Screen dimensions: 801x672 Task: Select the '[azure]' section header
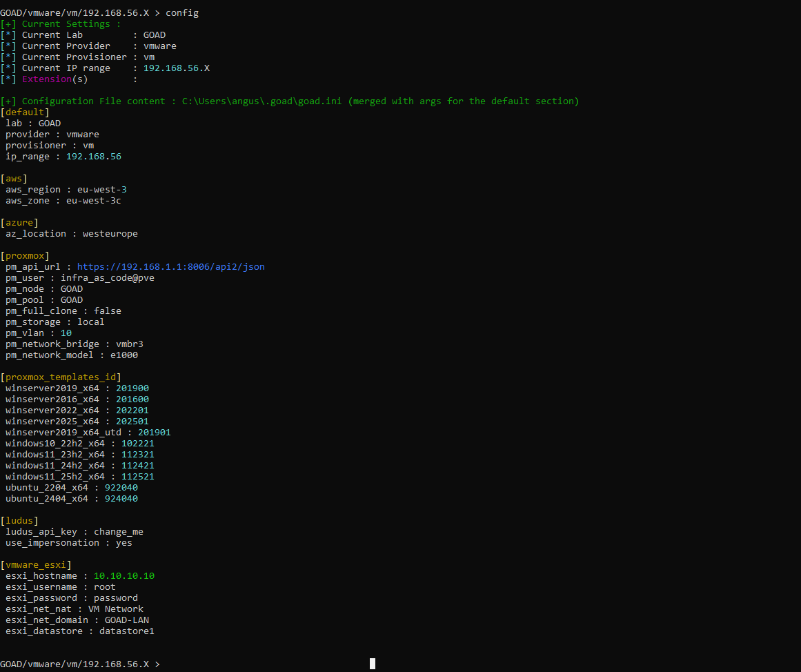pyautogui.click(x=19, y=223)
